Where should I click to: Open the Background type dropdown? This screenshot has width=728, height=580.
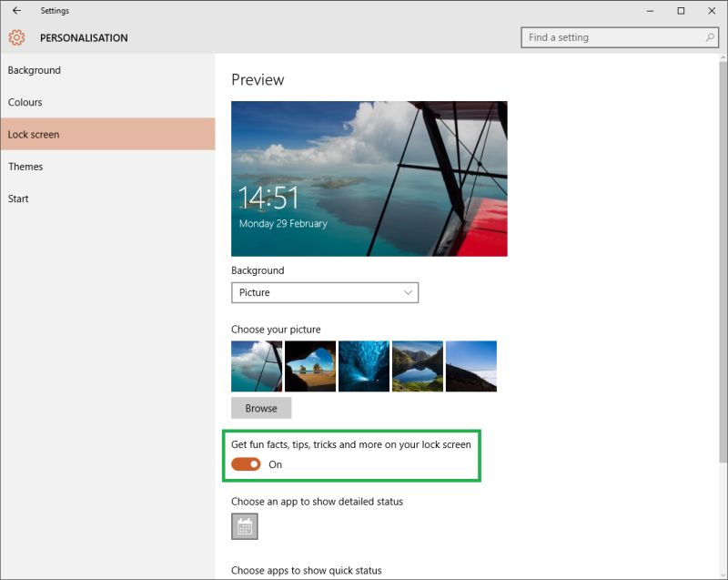(325, 292)
